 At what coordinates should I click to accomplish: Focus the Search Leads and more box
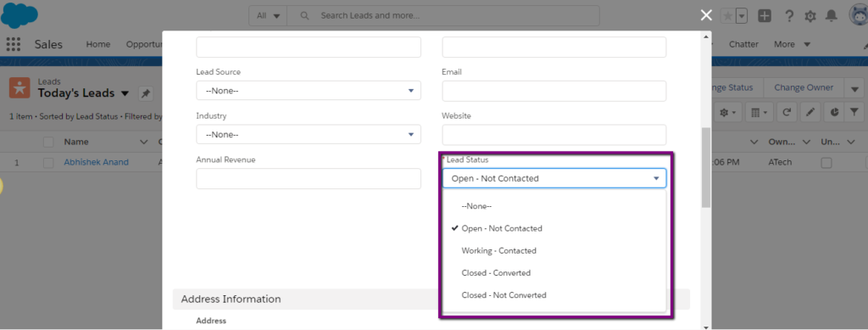442,15
